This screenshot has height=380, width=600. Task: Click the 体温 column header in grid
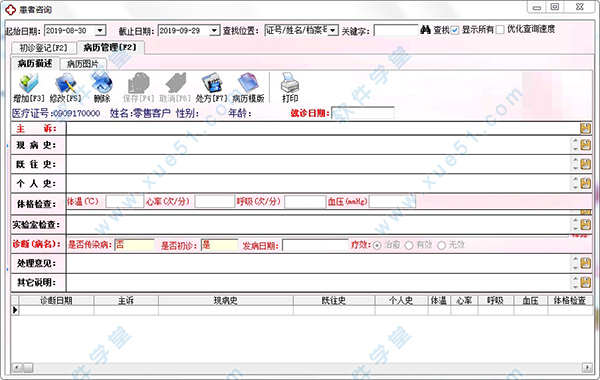439,301
